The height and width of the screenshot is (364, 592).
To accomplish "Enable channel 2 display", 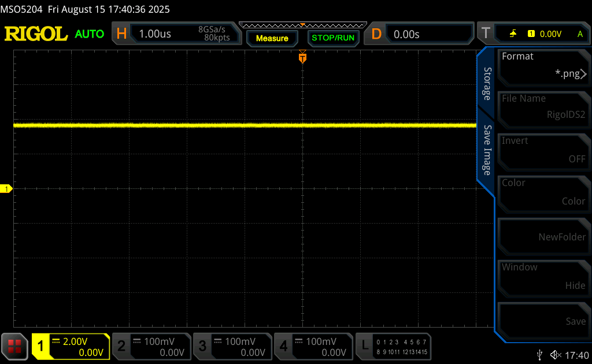I will (151, 346).
